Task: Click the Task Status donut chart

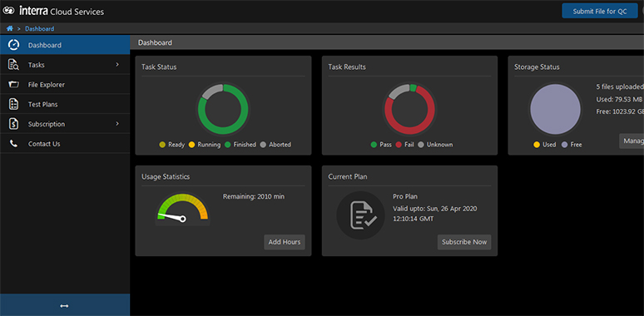Action: (223, 109)
